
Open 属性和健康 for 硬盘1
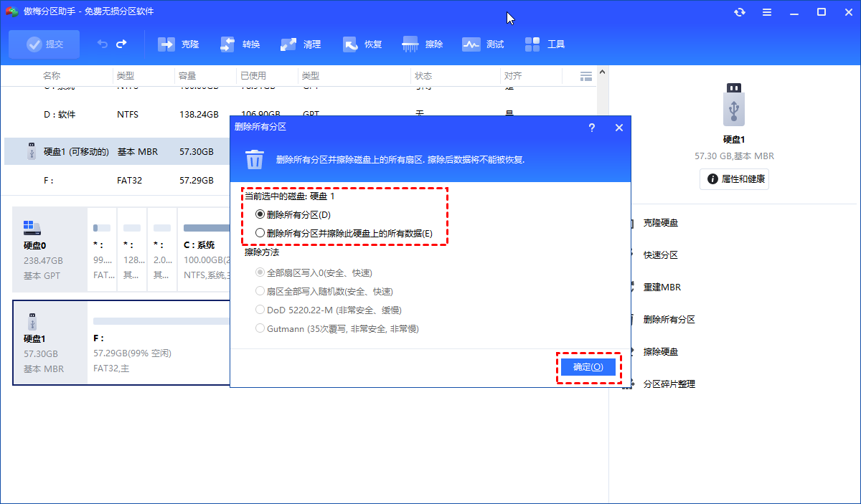[x=733, y=179]
